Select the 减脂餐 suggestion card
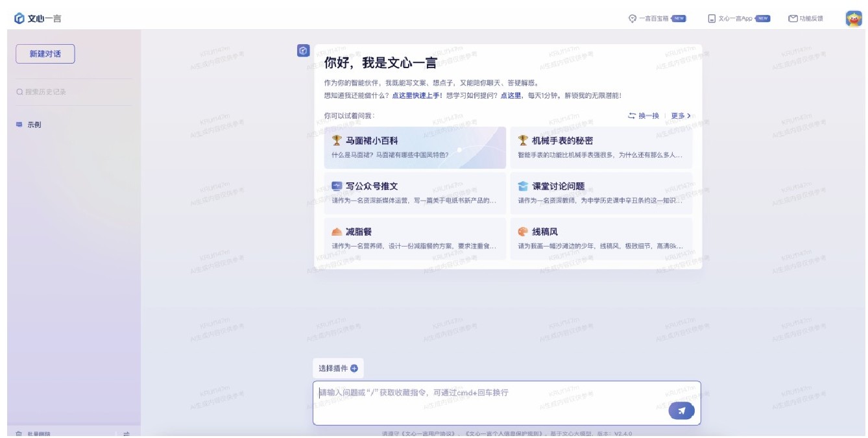The height and width of the screenshot is (438, 868). click(x=415, y=239)
